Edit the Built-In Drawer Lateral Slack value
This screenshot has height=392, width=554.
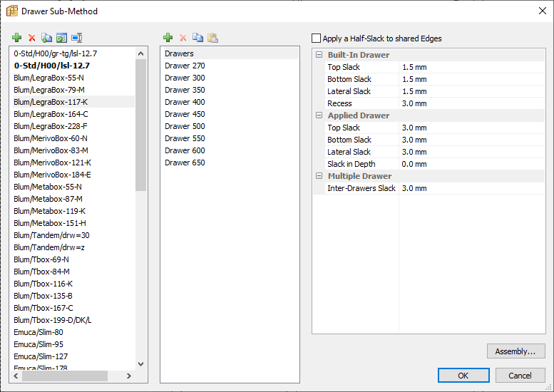[x=472, y=91]
